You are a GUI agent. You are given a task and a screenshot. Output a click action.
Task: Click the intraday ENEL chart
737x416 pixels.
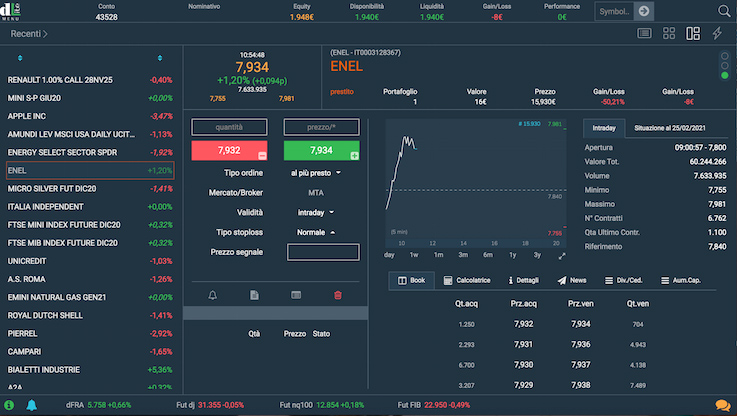tap(476, 183)
